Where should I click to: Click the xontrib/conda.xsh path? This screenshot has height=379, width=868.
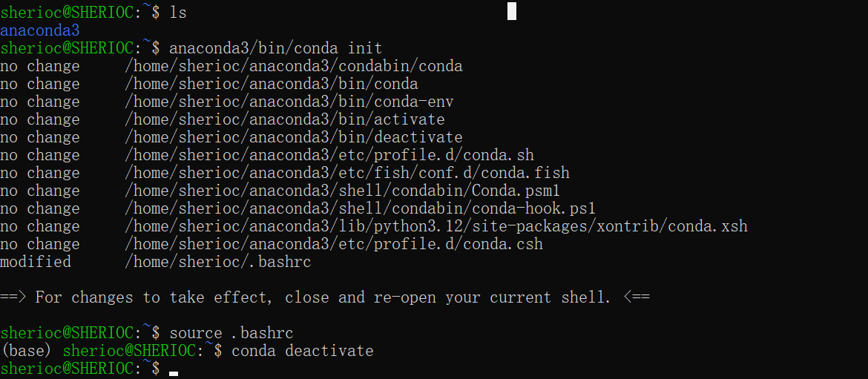pos(435,226)
